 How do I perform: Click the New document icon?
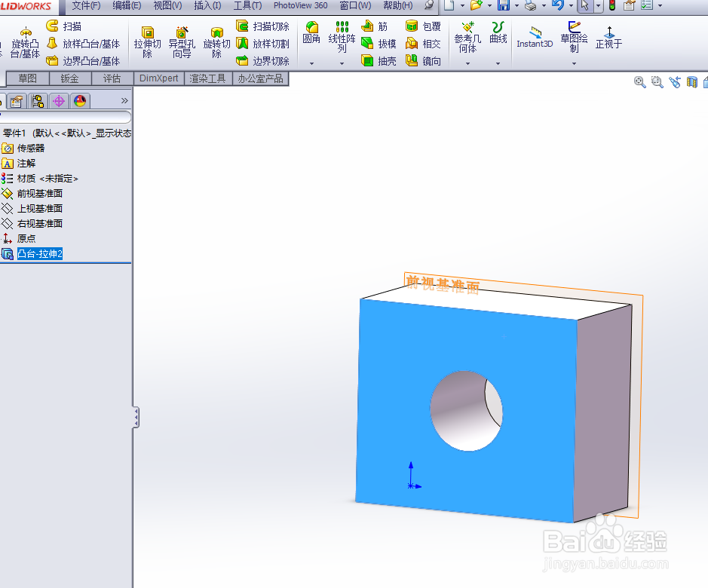(449, 5)
